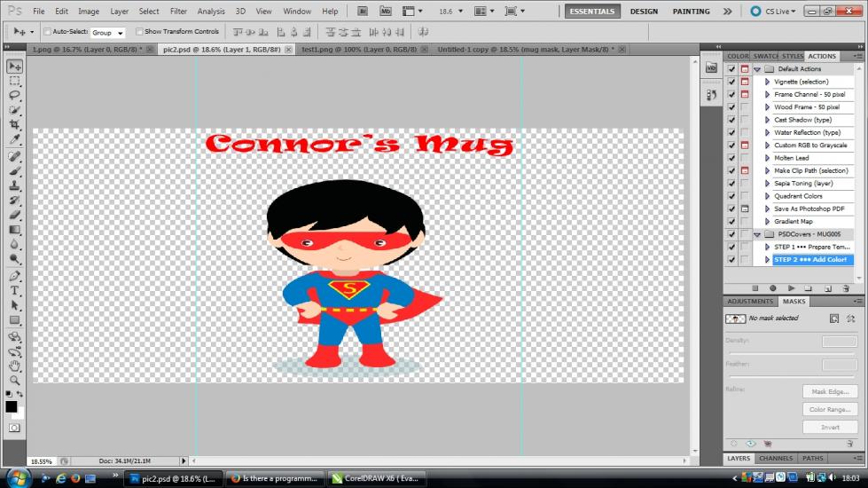
Task: Click the foreground color swatch
Action: click(11, 406)
